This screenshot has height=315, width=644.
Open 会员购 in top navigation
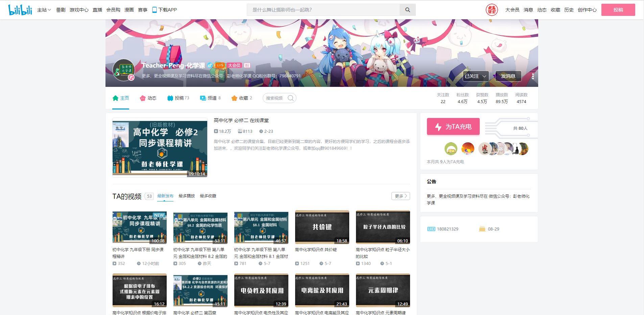[x=113, y=10]
